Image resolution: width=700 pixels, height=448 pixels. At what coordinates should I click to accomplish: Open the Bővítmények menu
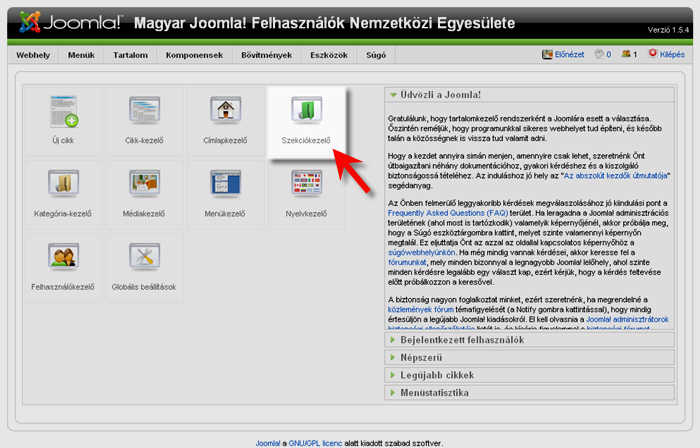click(x=267, y=55)
